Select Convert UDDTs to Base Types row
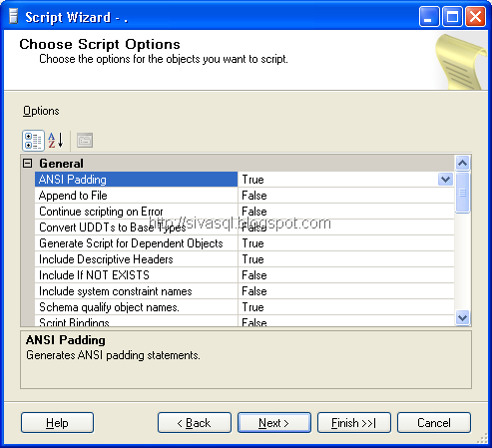Screen dimensions: 492x448 pyautogui.click(x=245, y=227)
